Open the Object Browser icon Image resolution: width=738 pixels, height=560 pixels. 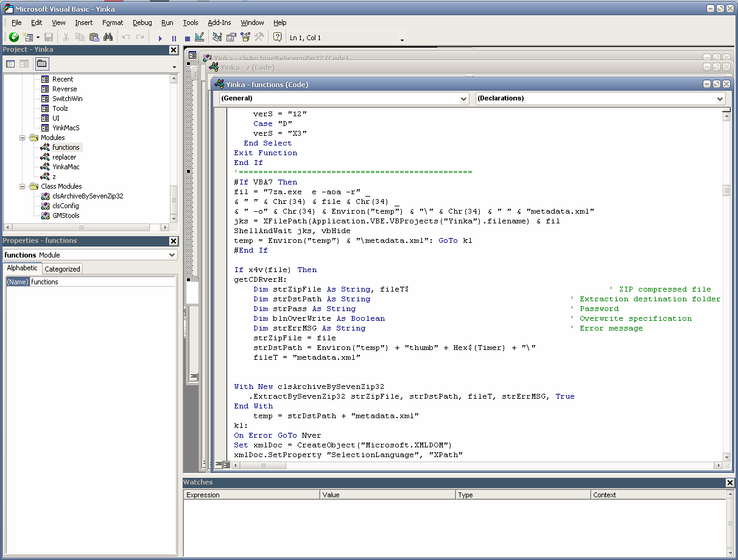click(x=245, y=38)
